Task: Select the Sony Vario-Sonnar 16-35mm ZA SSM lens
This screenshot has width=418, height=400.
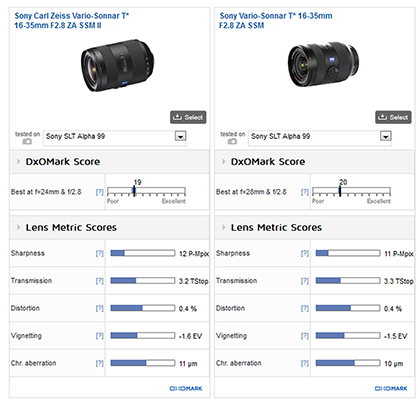Action: [x=393, y=117]
